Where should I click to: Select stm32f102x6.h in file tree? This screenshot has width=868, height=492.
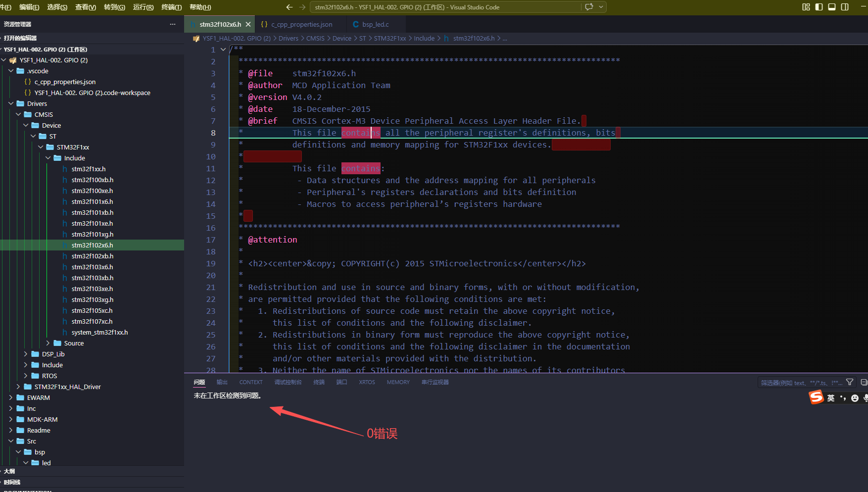(x=92, y=245)
